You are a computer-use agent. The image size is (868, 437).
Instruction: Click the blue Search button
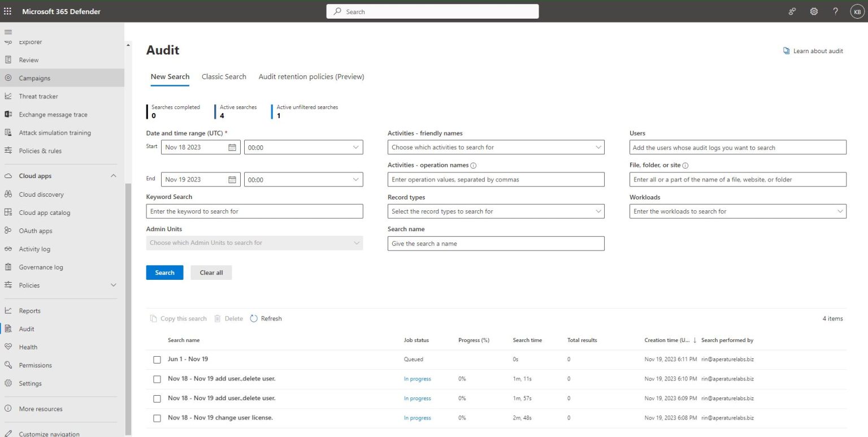tap(164, 272)
